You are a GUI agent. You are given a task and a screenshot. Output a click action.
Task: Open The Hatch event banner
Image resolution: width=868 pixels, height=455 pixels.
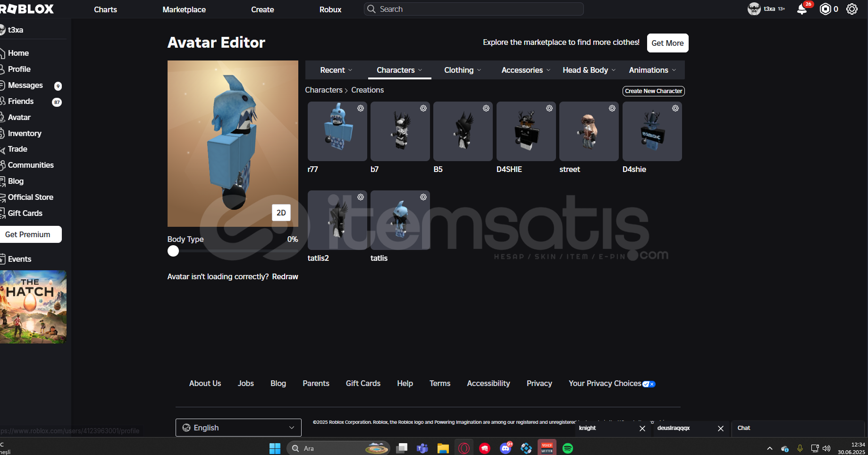tap(33, 307)
